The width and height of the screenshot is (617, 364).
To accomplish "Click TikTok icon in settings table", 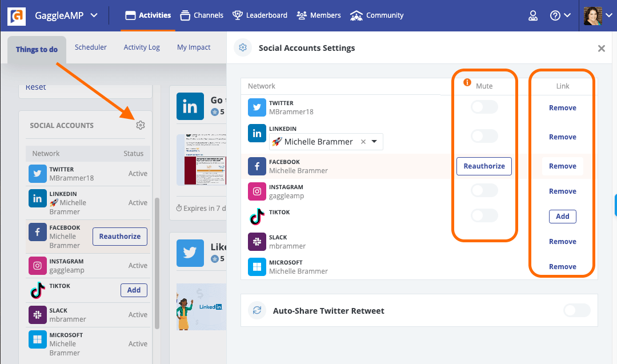I will pos(257,217).
